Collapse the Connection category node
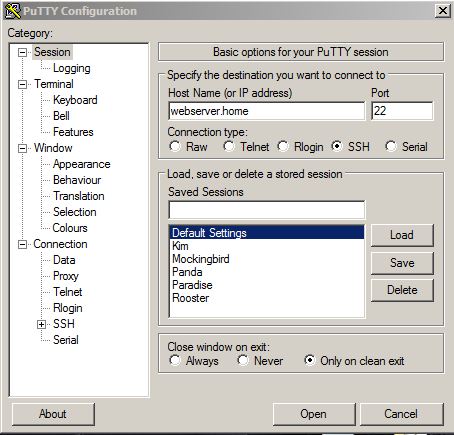Image resolution: width=454 pixels, height=435 pixels. (x=22, y=244)
